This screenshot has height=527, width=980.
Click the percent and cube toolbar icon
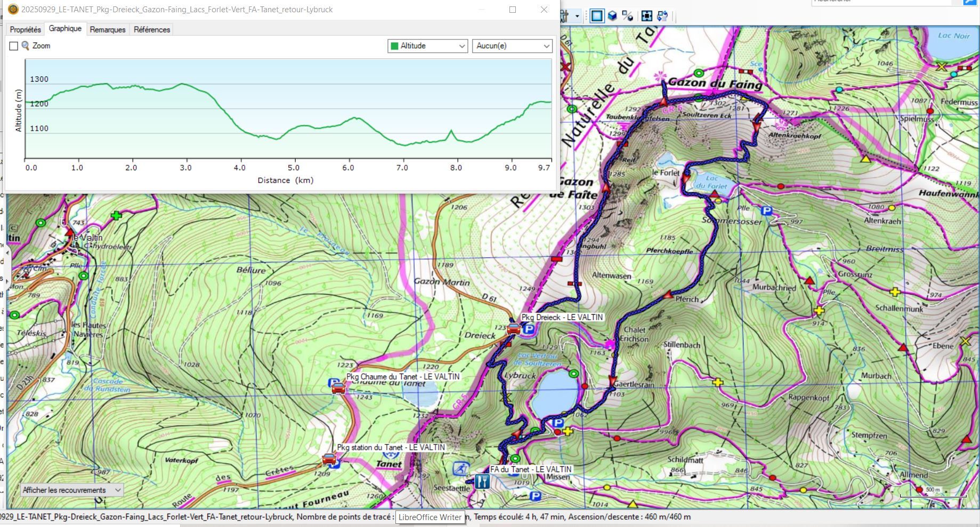click(x=628, y=16)
